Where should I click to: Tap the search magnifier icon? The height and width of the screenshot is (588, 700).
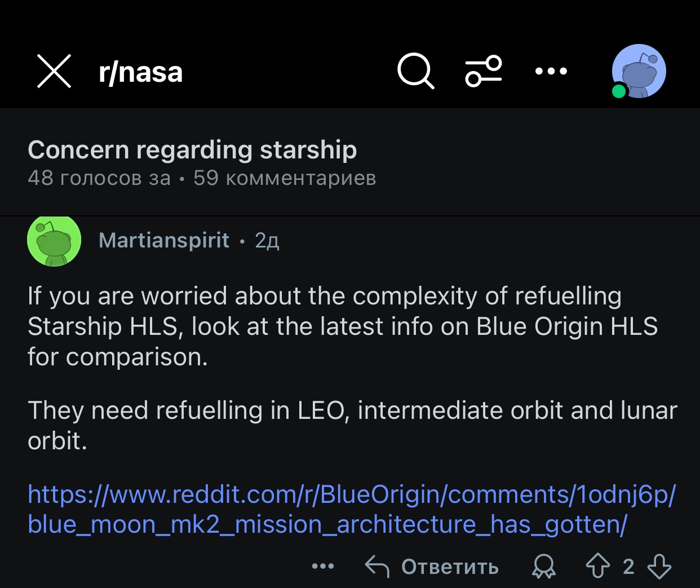(x=415, y=72)
